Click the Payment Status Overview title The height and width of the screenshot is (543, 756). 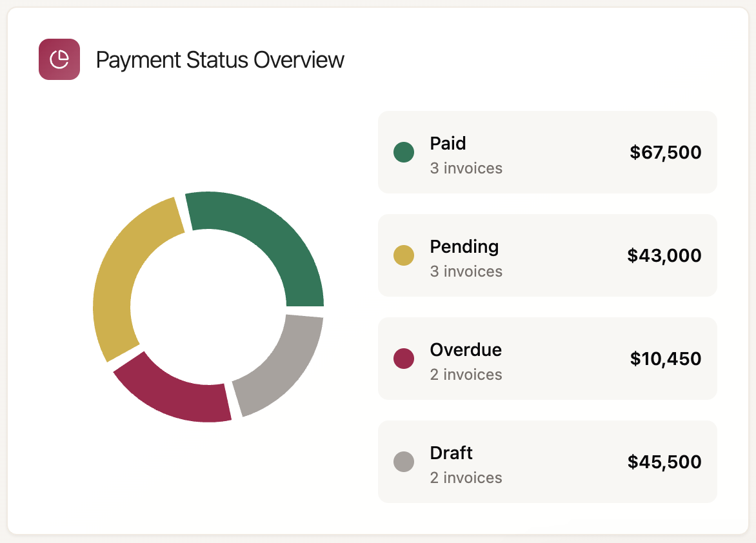(220, 60)
